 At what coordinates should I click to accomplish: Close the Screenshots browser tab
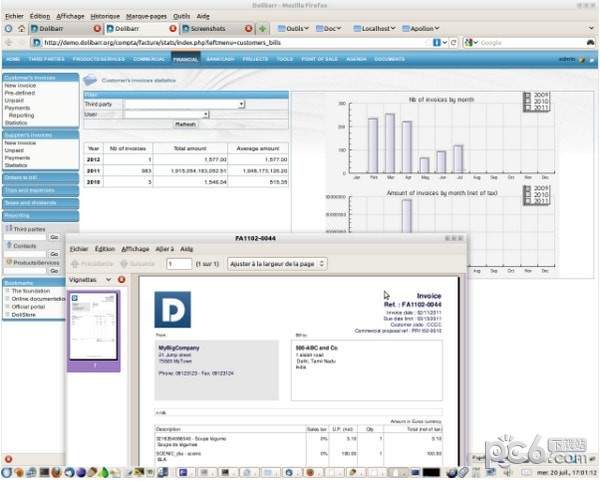(248, 29)
